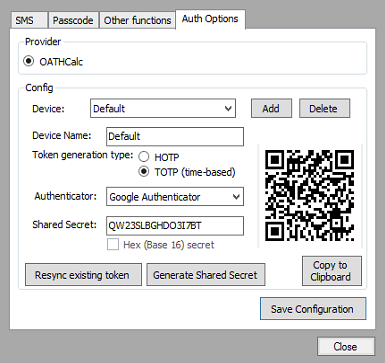The width and height of the screenshot is (385, 363).
Task: Click the Device: label text
Action: tap(48, 109)
